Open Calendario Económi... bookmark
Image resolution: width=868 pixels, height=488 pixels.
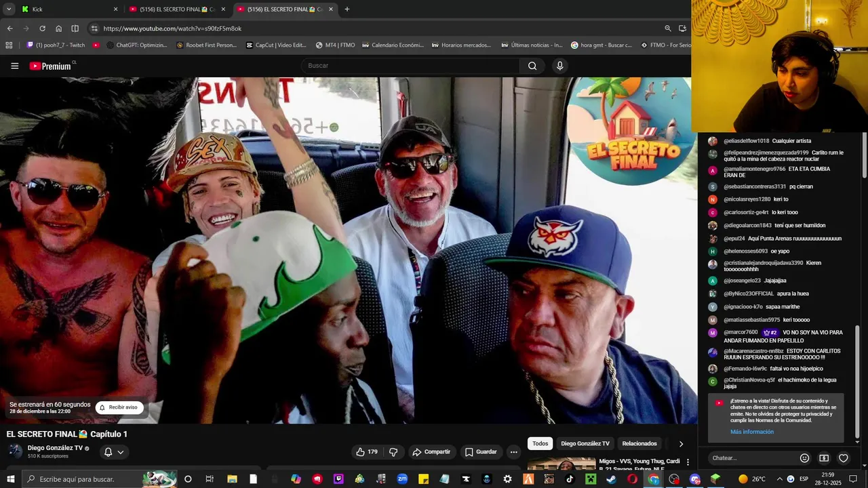click(393, 45)
